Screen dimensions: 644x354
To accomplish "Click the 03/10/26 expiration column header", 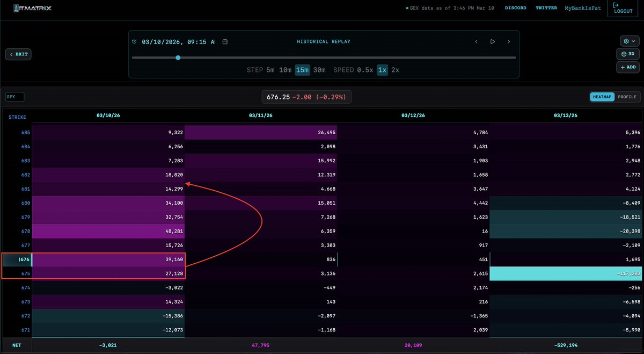I will (x=108, y=115).
